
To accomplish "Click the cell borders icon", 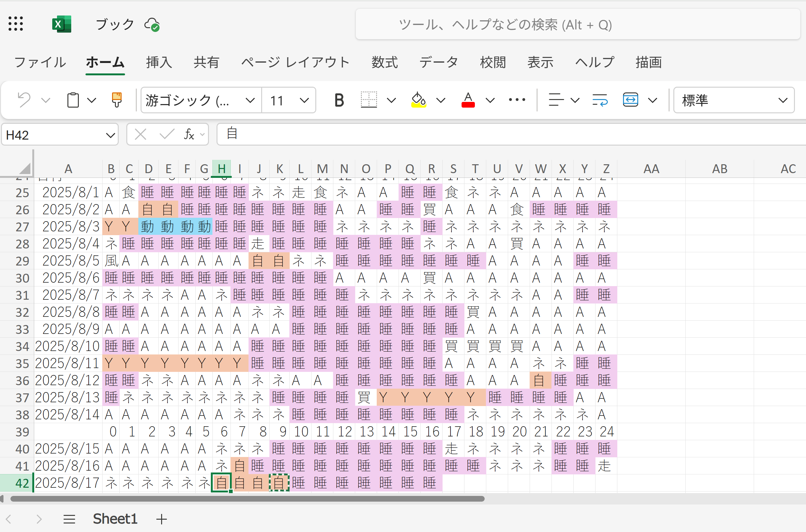I will (368, 100).
